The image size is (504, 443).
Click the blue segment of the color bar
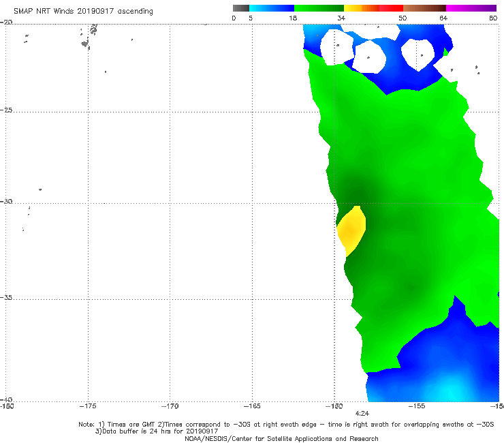click(x=272, y=8)
